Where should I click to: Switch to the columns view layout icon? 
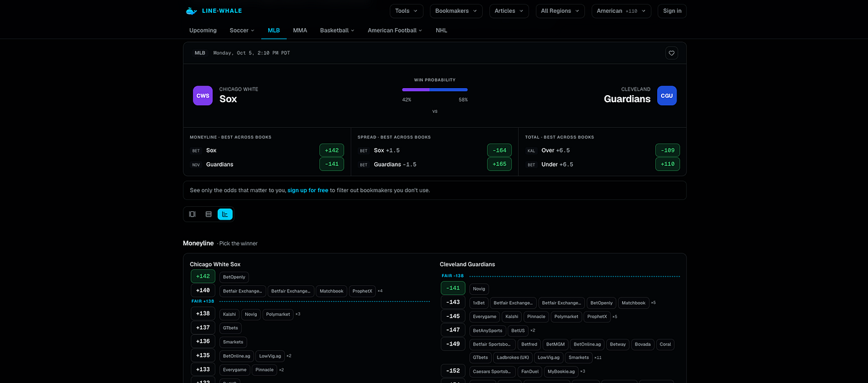click(192, 214)
